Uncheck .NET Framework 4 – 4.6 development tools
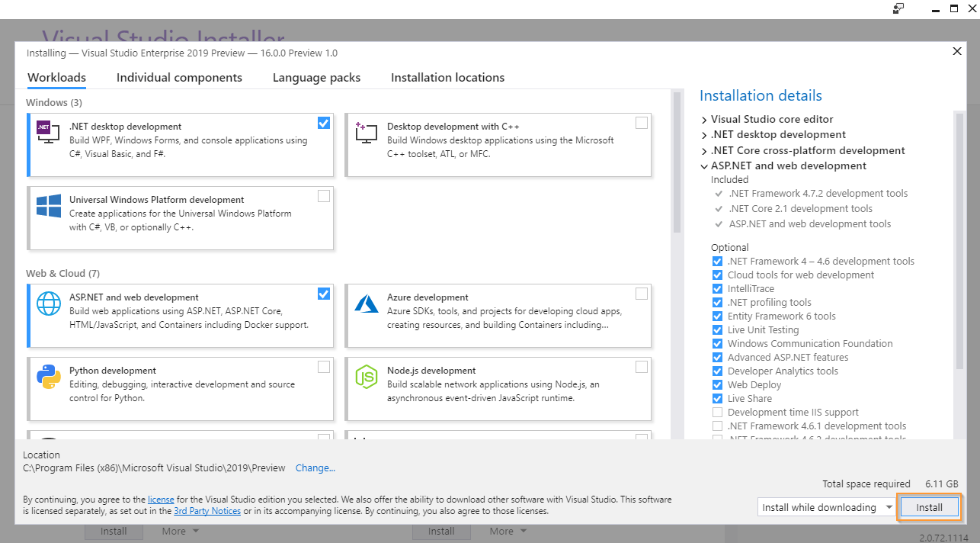Image resolution: width=980 pixels, height=543 pixels. 717,262
